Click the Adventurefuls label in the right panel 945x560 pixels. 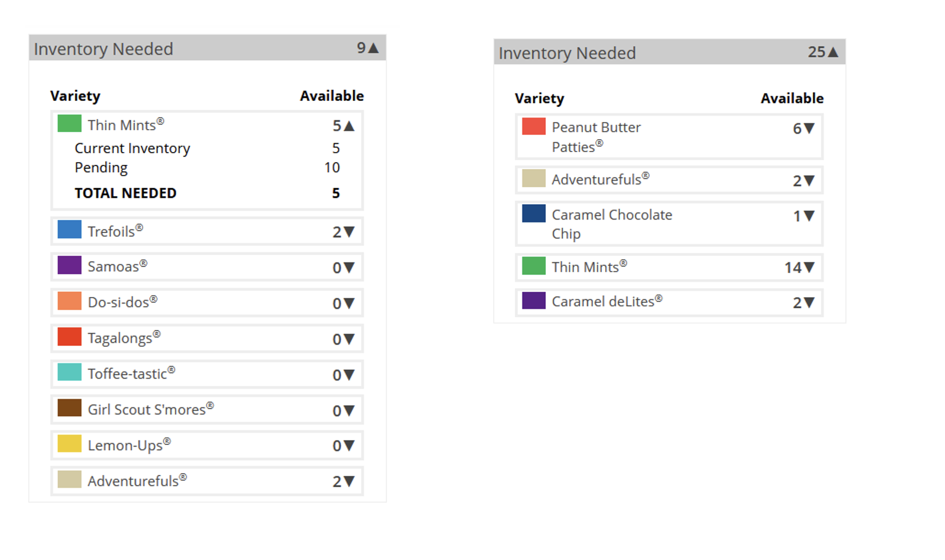tap(596, 180)
